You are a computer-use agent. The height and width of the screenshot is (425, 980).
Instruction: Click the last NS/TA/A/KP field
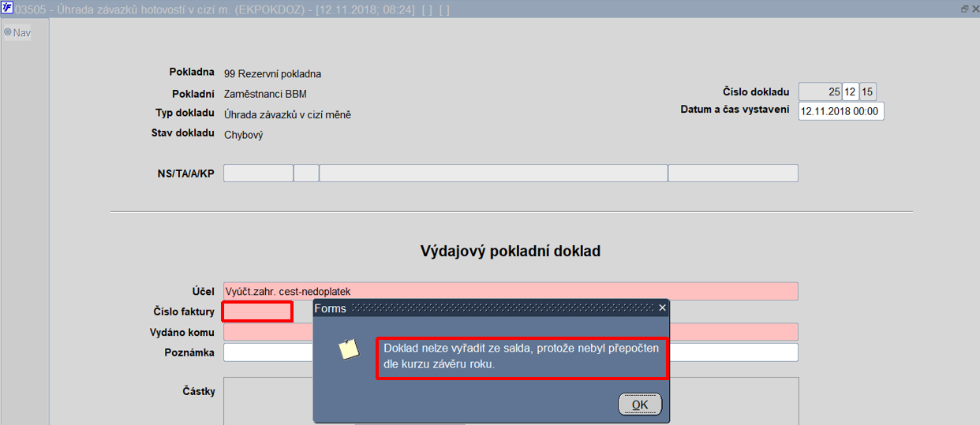[733, 173]
